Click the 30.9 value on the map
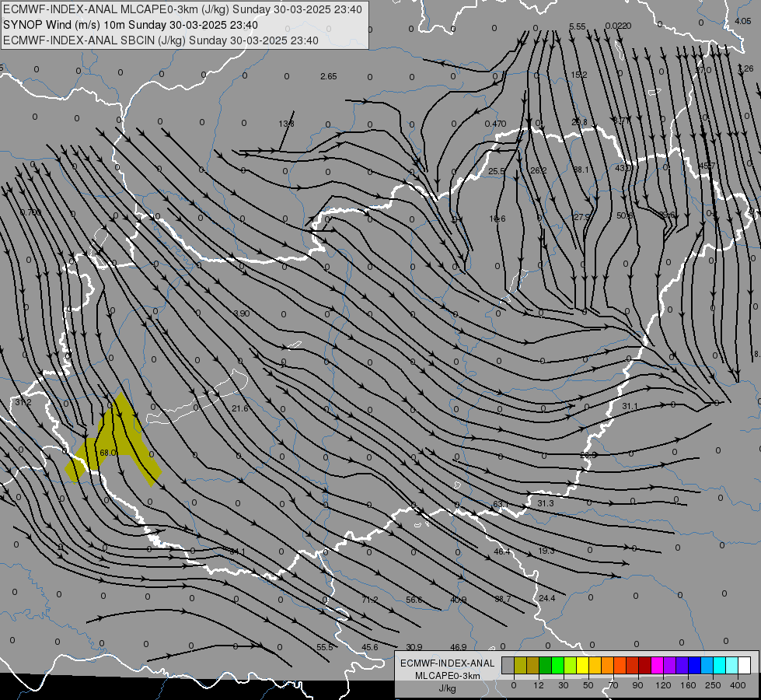 point(414,647)
